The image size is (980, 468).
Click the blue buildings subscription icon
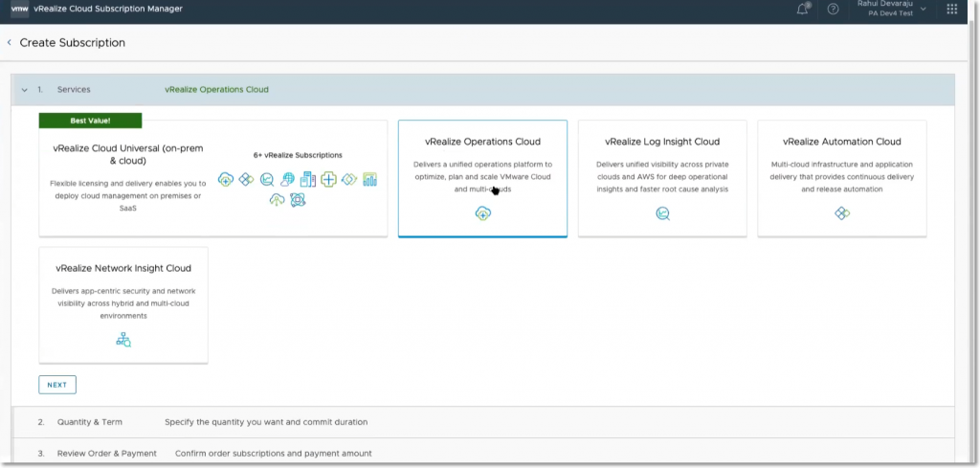307,180
